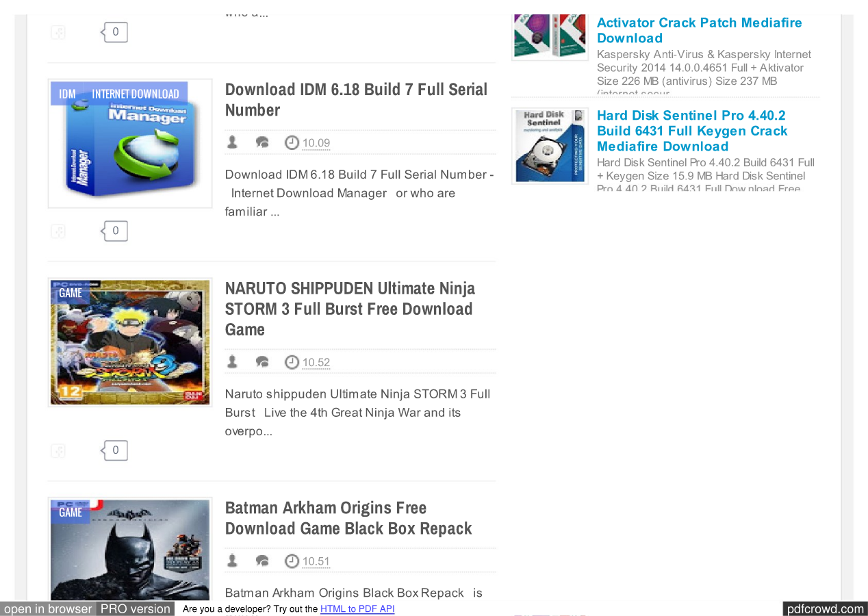The image size is (868, 616).
Task: Open NARUTO SHIPPUDEN Ultimate Ninja STORM 3 title
Action: pos(350,309)
